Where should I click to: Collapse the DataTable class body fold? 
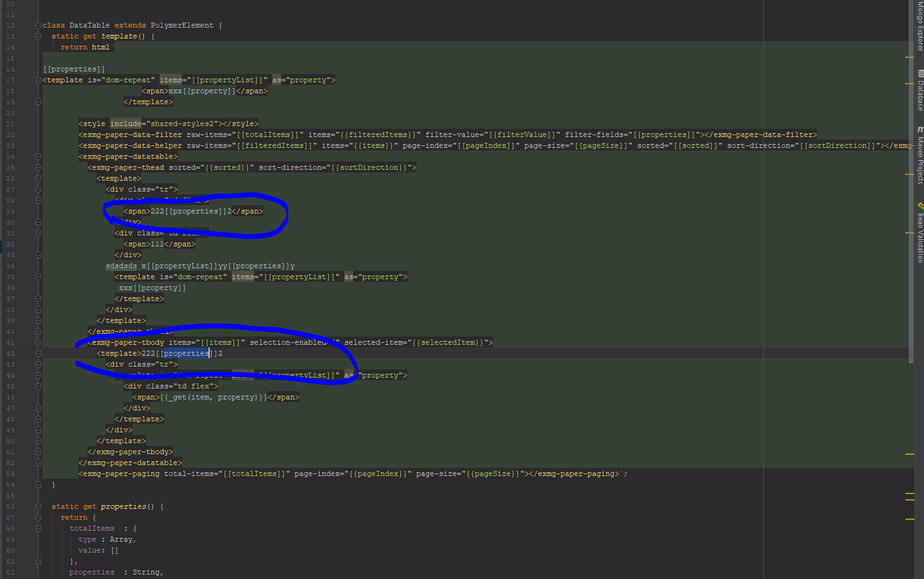tap(37, 25)
